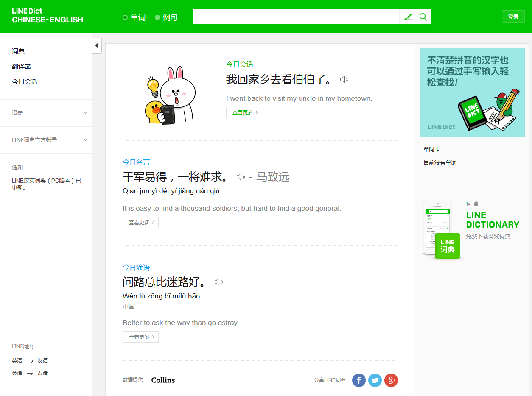Click the 今日会话 section heading
The width and height of the screenshot is (532, 396).
pos(240,64)
